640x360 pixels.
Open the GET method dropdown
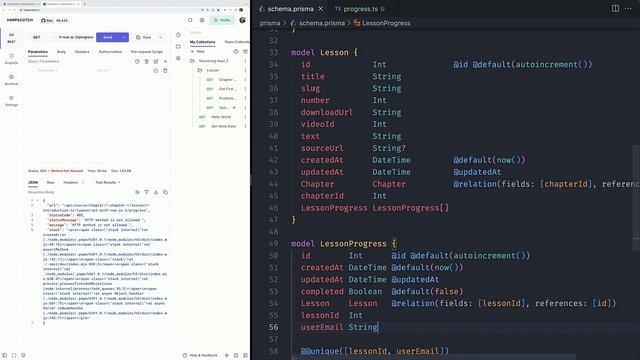tap(43, 37)
